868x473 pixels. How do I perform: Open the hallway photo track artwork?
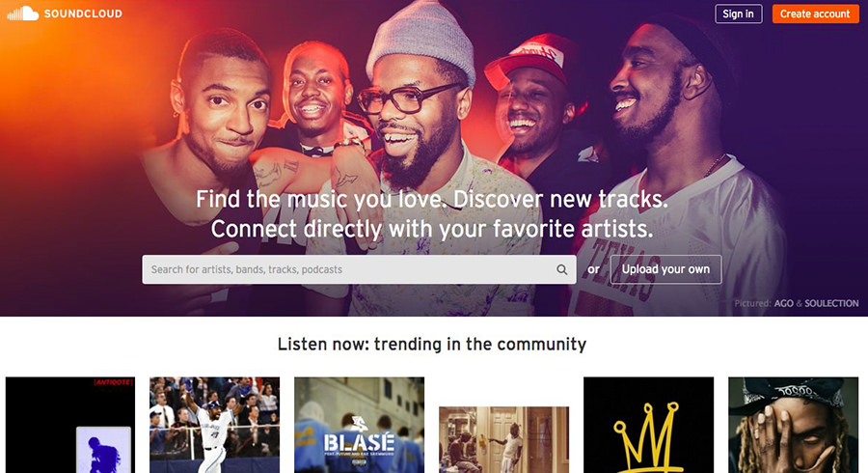[x=503, y=440]
